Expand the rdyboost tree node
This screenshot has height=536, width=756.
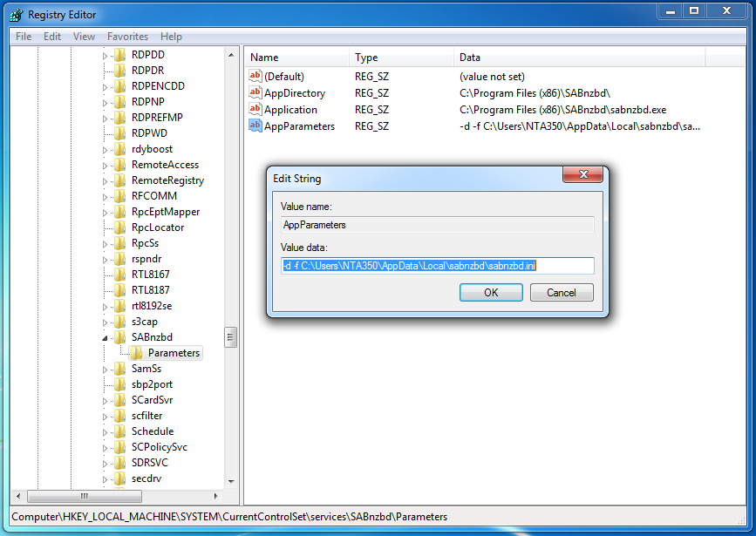pyautogui.click(x=105, y=150)
